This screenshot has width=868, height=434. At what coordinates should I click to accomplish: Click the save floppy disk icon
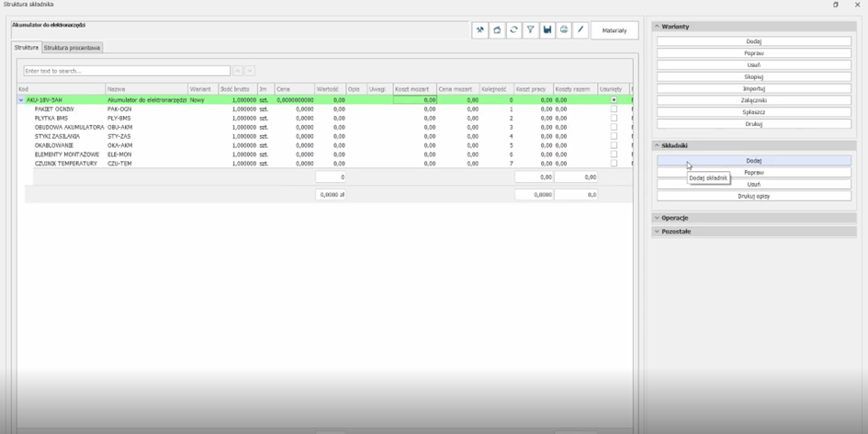coord(547,30)
